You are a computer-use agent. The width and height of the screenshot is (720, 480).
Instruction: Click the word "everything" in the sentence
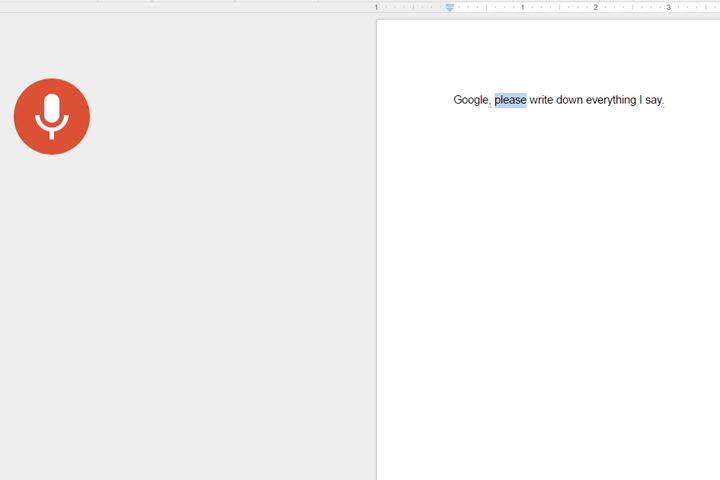point(611,100)
